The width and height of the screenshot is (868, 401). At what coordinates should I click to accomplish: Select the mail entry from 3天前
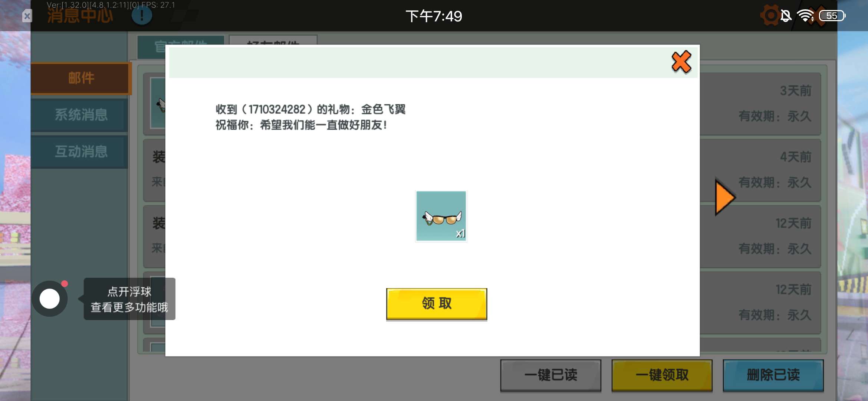(760, 104)
